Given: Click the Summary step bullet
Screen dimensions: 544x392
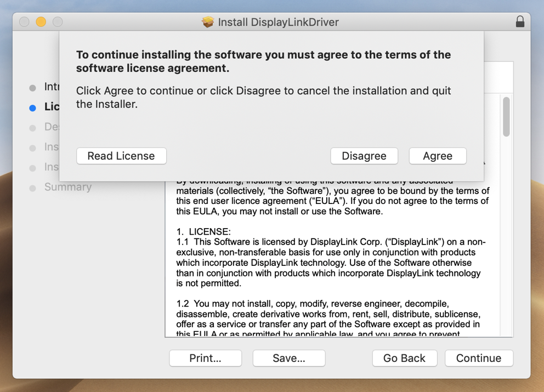Looking at the screenshot, I should point(32,189).
